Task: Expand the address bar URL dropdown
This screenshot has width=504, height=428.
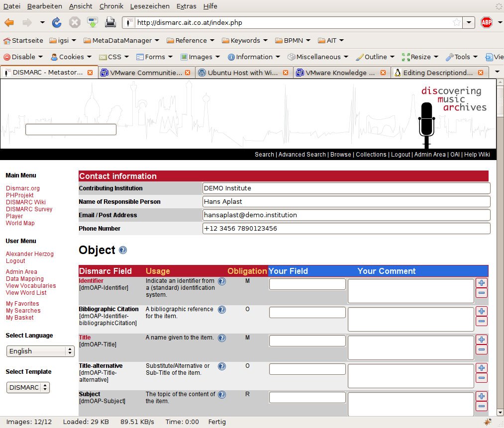Action: pyautogui.click(x=469, y=22)
